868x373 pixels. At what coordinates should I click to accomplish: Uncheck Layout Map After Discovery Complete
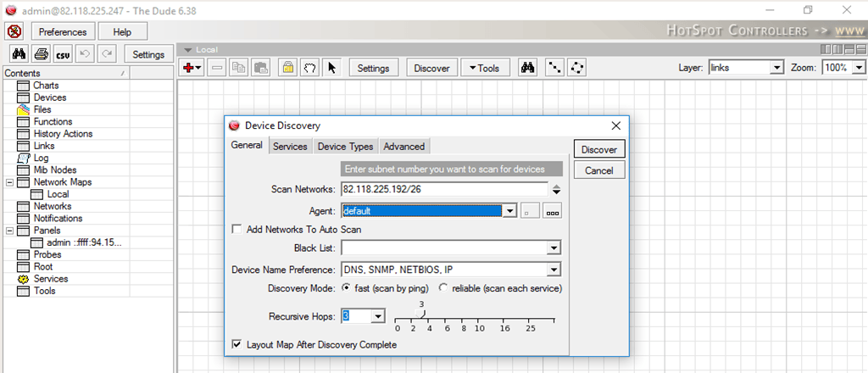click(x=237, y=345)
